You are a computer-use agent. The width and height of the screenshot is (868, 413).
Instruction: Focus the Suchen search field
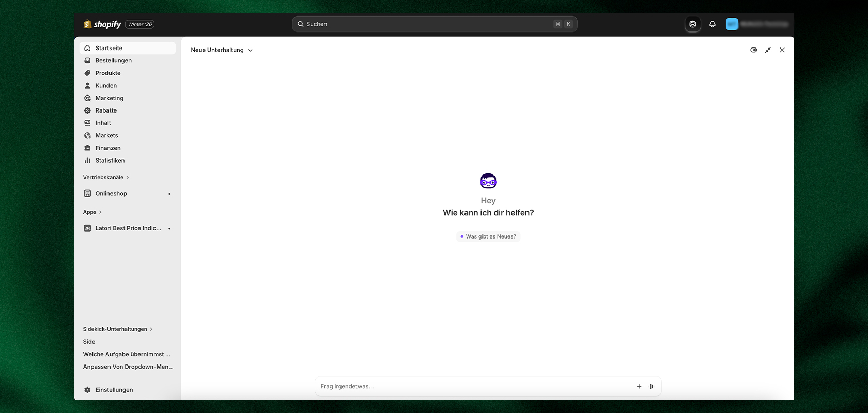click(435, 24)
